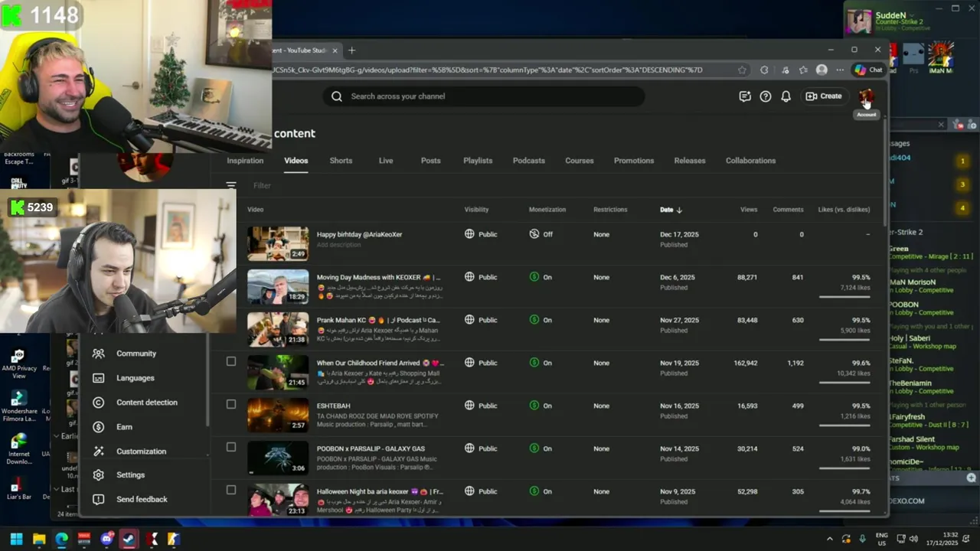Click the Earn dollar icon in the sidebar

(x=98, y=427)
